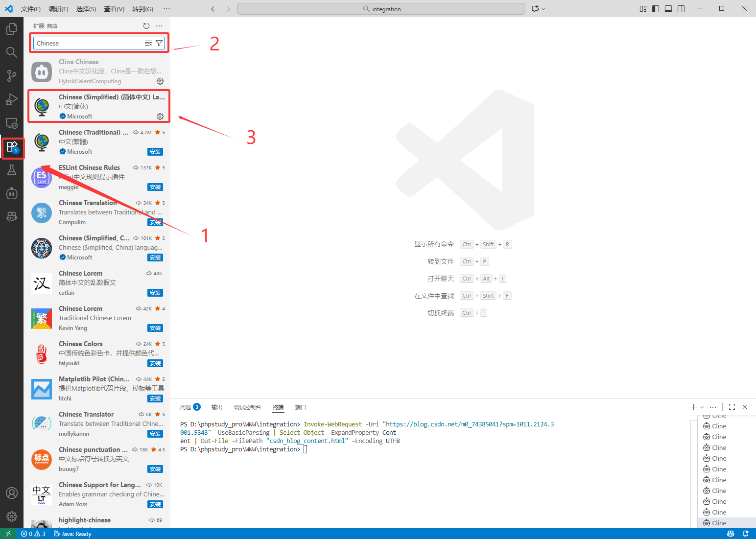Select the last Cline terminal in list
Screen dimensions: 756x539
click(727, 523)
